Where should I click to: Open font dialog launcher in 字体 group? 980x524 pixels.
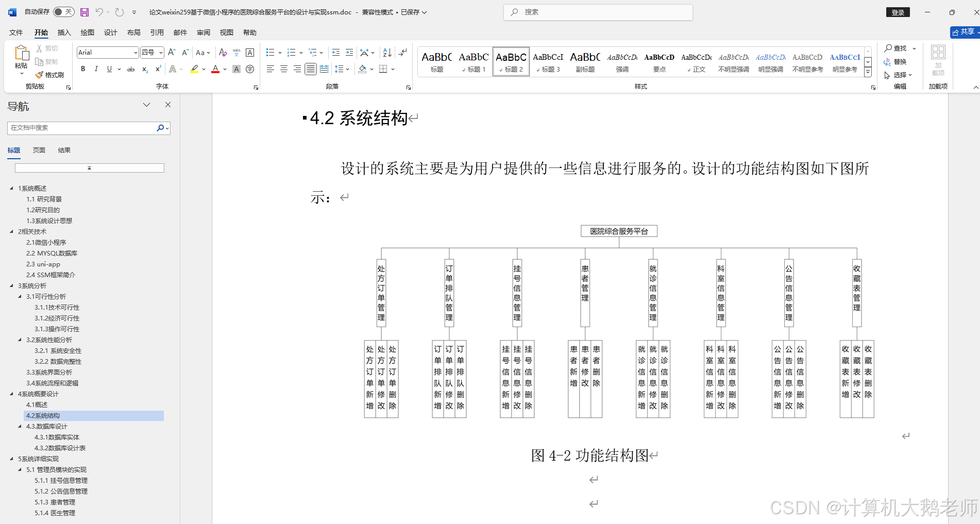pos(256,88)
